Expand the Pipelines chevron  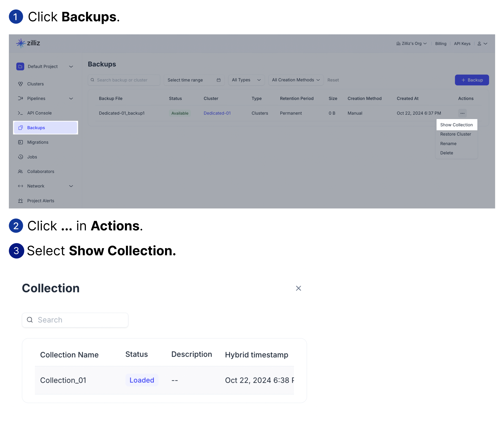[71, 99]
